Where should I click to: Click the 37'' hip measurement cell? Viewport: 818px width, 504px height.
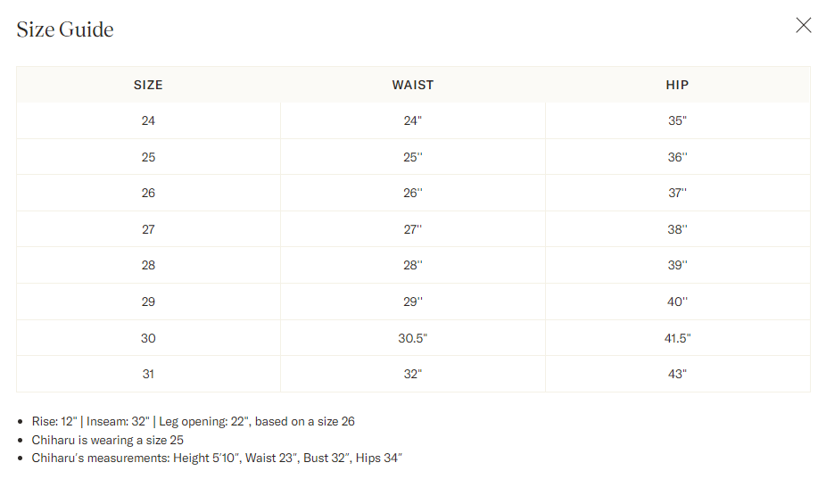point(677,193)
